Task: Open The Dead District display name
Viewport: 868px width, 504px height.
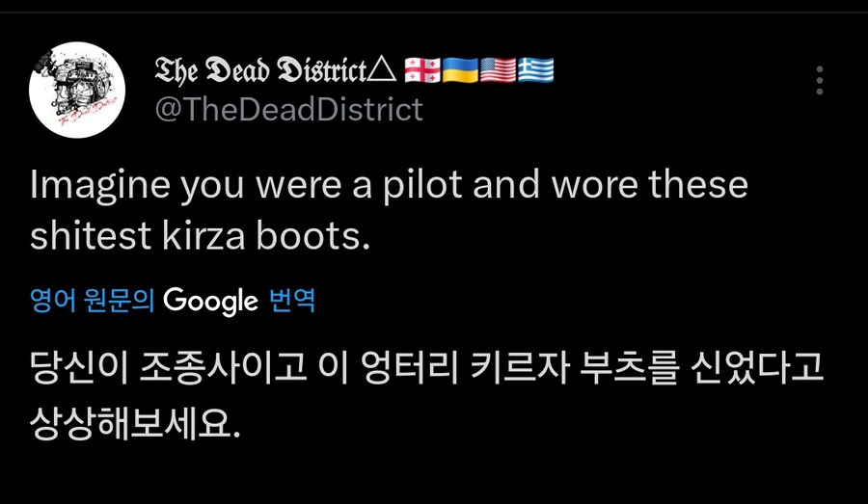Action: 261,70
